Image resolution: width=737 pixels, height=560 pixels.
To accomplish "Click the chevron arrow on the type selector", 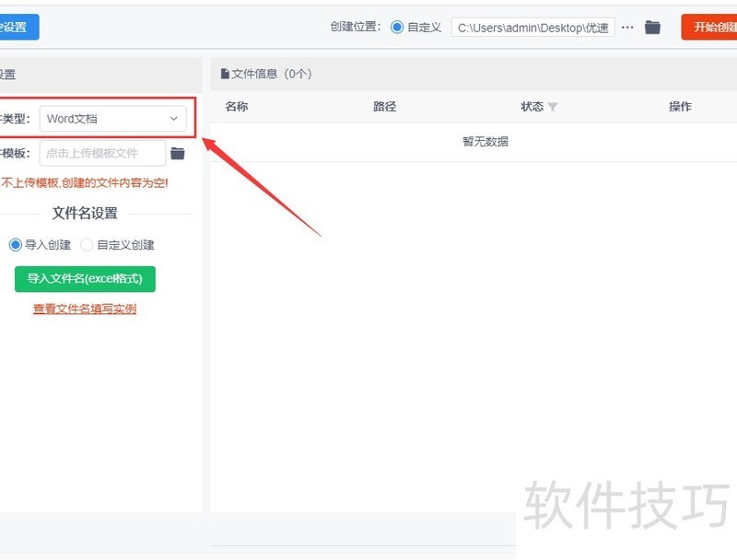I will point(174,119).
